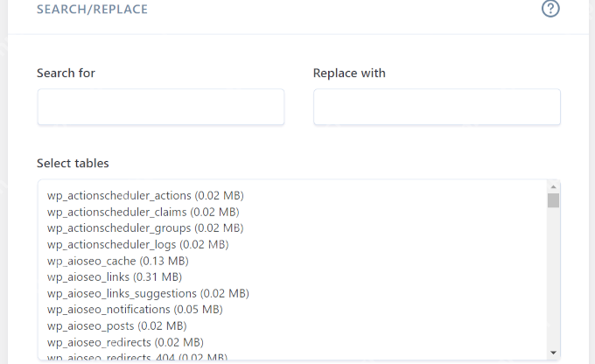595x364 pixels.
Task: Click the Replace with input field
Action: point(437,107)
